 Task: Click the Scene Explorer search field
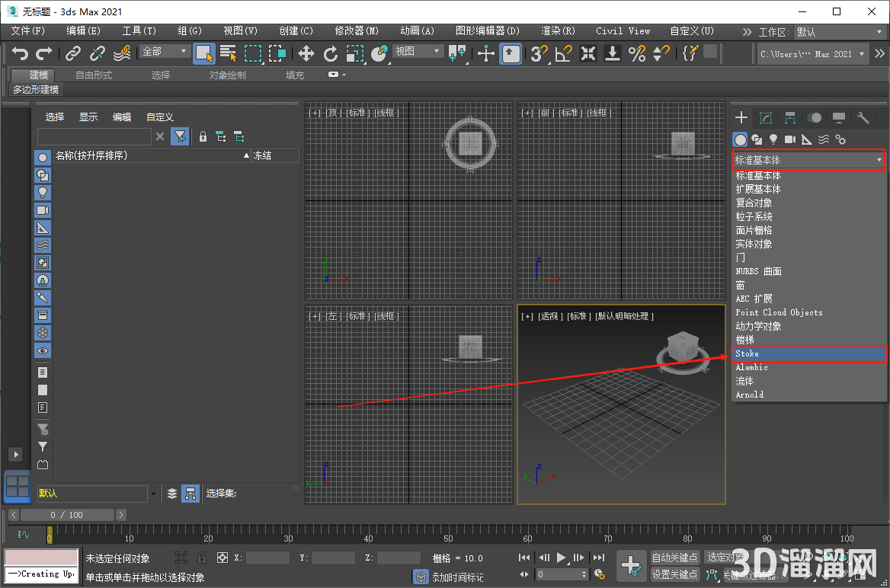(94, 137)
